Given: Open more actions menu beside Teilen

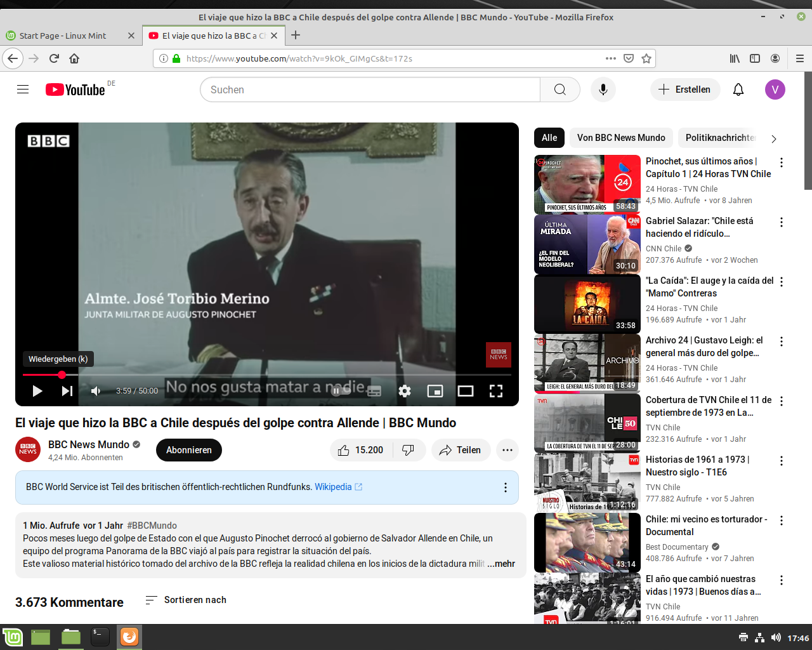Looking at the screenshot, I should pos(507,450).
